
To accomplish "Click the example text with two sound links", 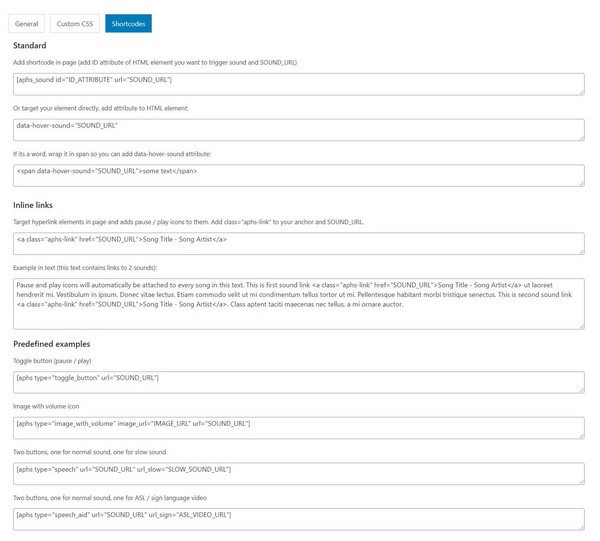I will 299,304.
